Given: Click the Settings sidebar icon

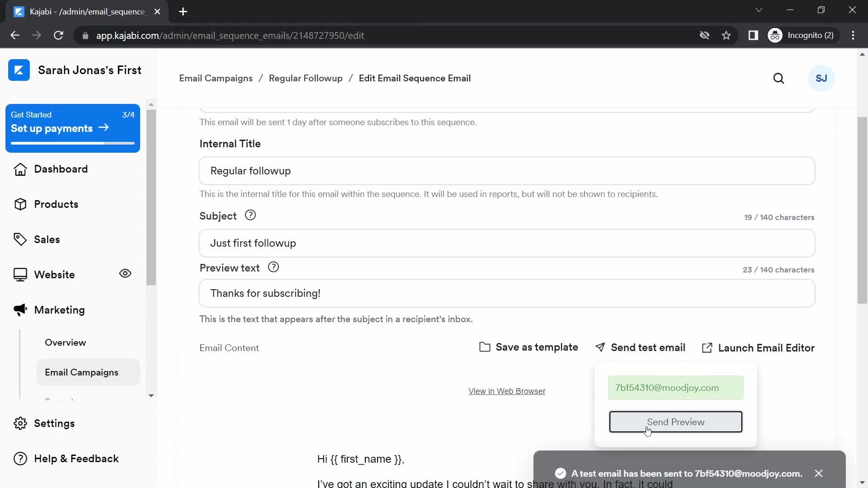Looking at the screenshot, I should point(21,423).
